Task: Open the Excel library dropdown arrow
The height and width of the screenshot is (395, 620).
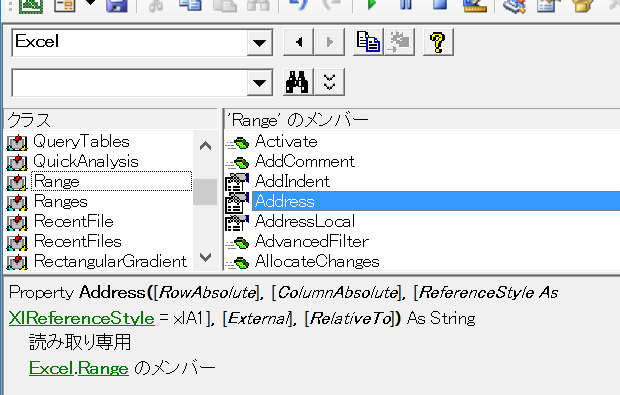Action: [x=260, y=42]
